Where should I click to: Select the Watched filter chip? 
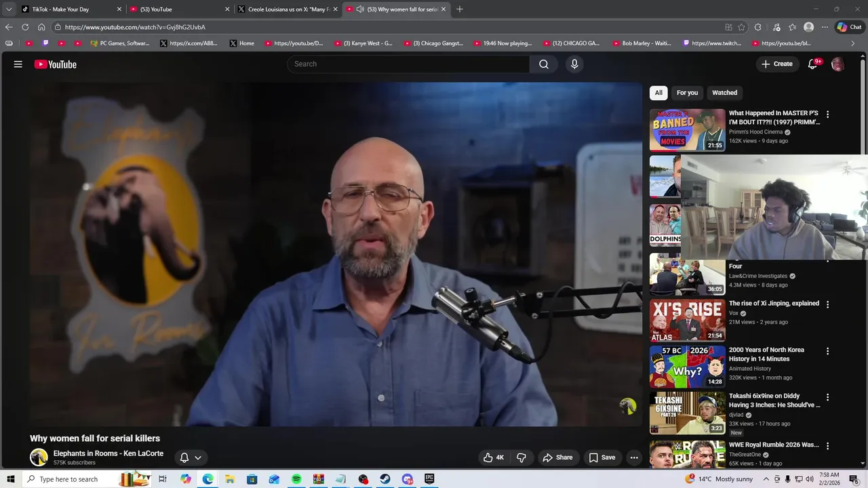724,93
